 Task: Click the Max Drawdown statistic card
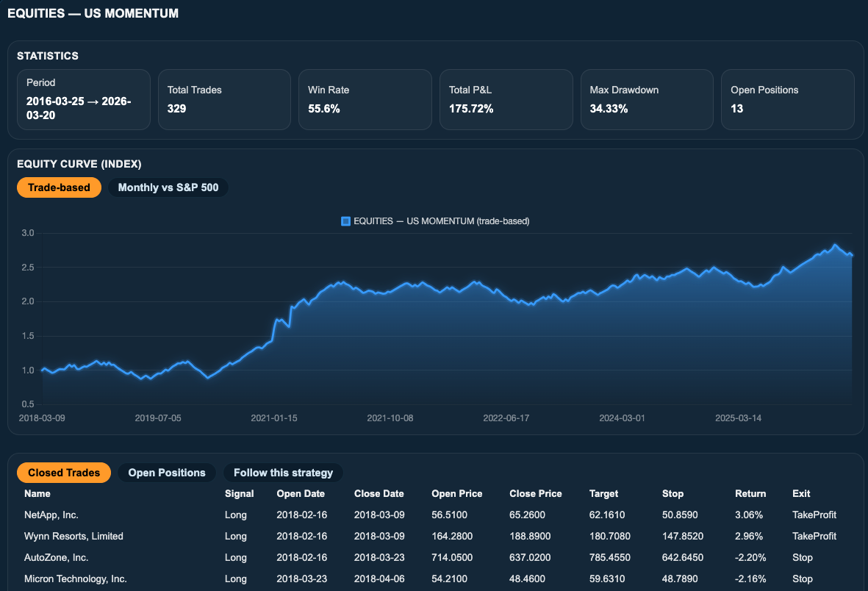647,100
